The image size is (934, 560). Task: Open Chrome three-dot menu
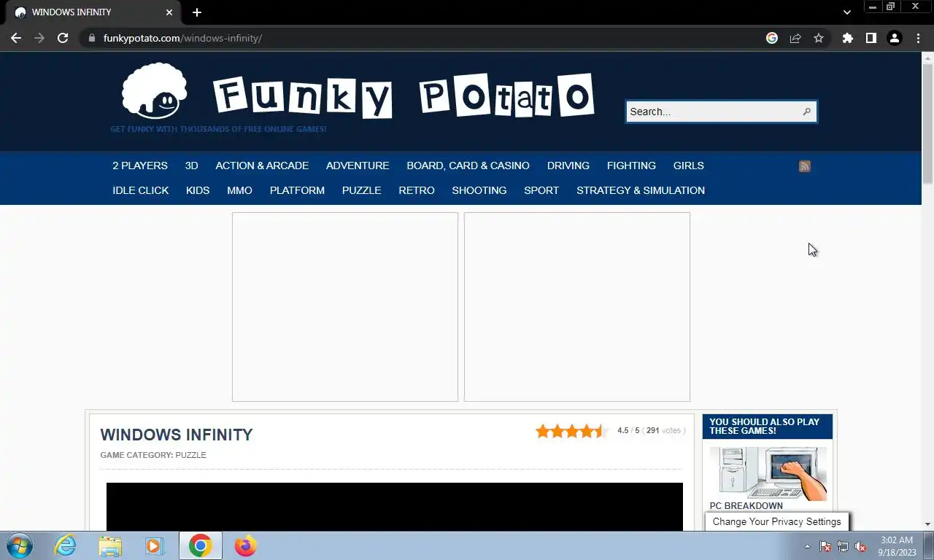(x=918, y=38)
